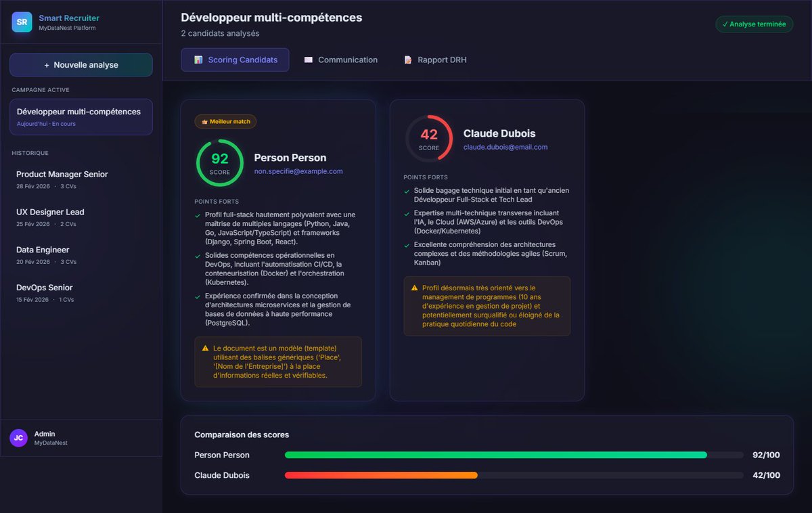Open the Scoring Candidats tab
Viewport: 812px width, 513px height.
[x=235, y=60]
